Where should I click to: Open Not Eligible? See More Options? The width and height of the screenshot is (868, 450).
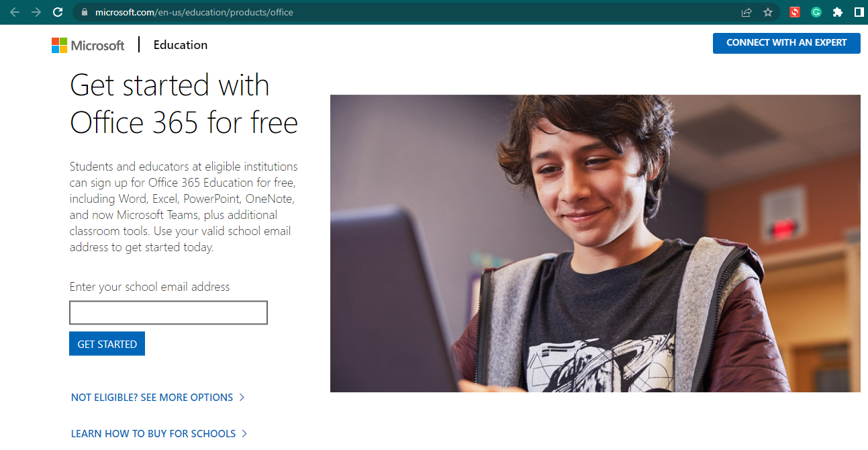coord(158,398)
